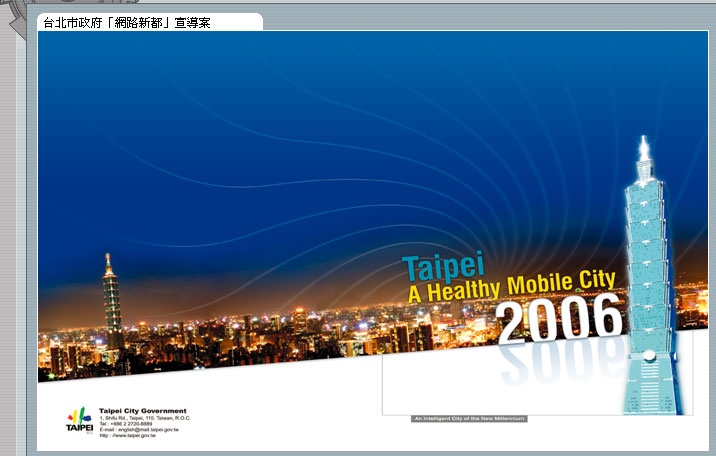Select the 台北市政府「網路新都」宣導案 tab
This screenshot has width=716, height=456.
(147, 22)
